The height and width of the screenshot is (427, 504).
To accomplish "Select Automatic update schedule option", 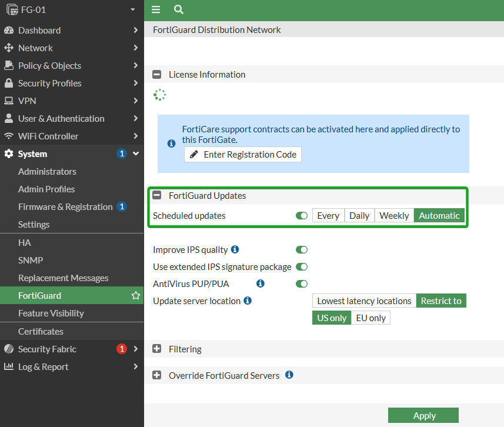I will 439,215.
